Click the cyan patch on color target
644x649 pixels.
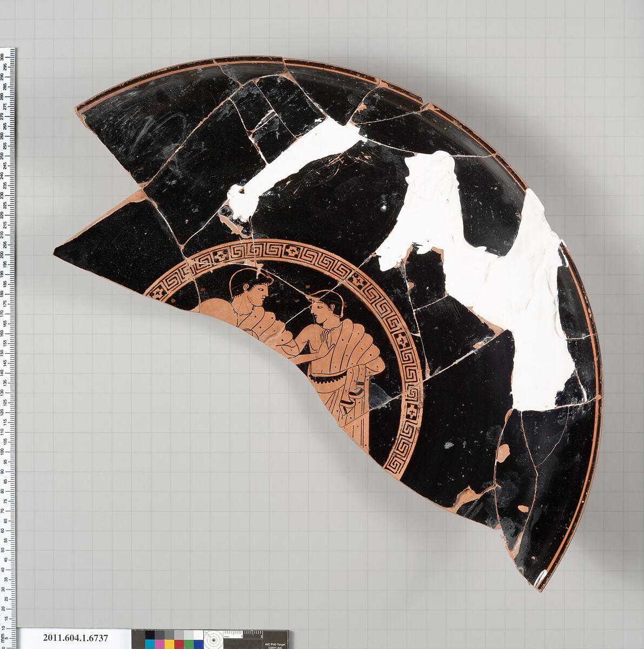[x=150, y=644]
